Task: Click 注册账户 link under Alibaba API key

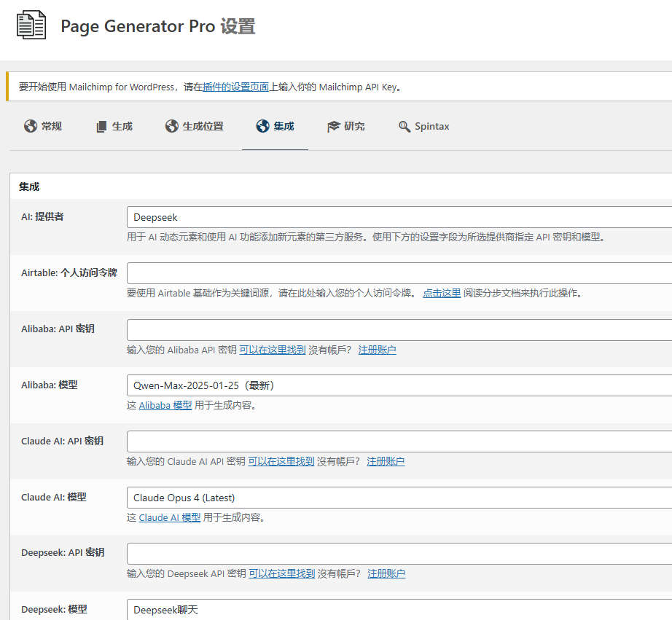Action: [377, 350]
